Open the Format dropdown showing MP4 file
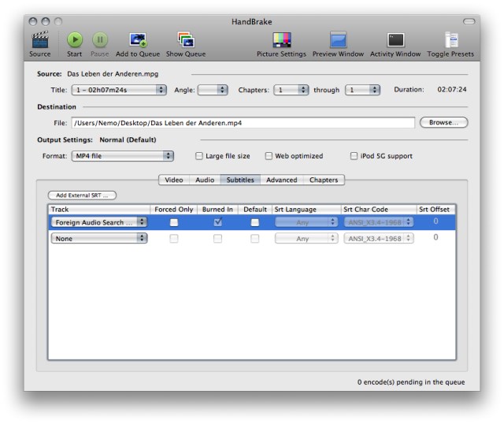The height and width of the screenshot is (424, 504). pyautogui.click(x=123, y=156)
